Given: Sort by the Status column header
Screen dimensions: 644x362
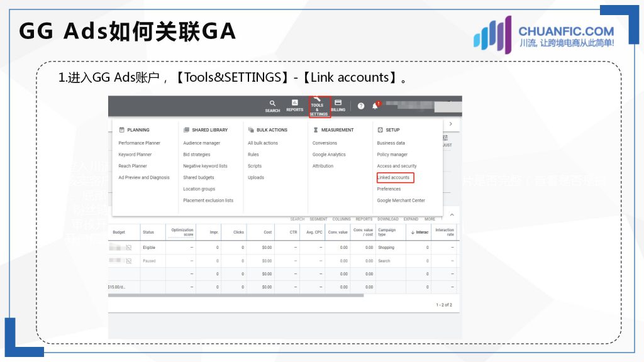Looking at the screenshot, I should (148, 233).
